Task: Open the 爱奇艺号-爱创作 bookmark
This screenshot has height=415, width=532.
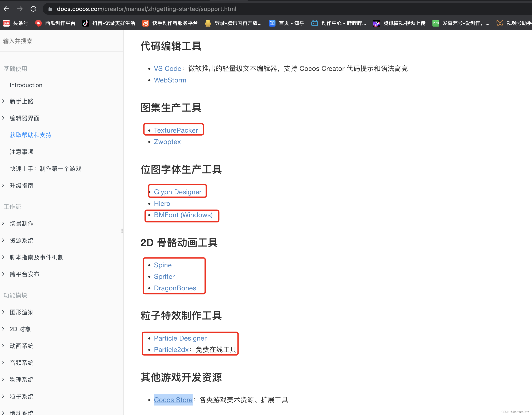Action: (x=461, y=23)
